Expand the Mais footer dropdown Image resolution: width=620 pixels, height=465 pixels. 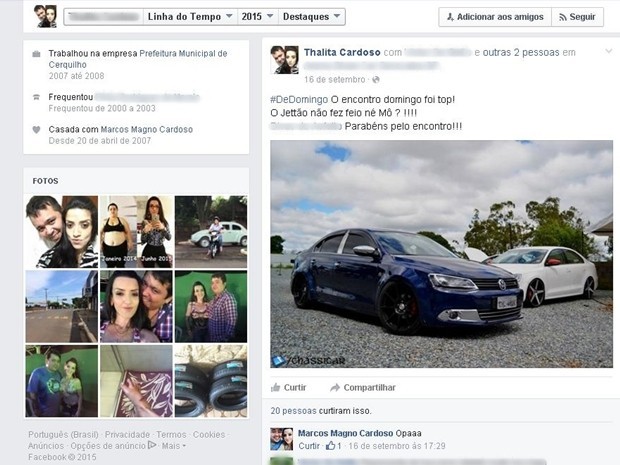point(174,446)
